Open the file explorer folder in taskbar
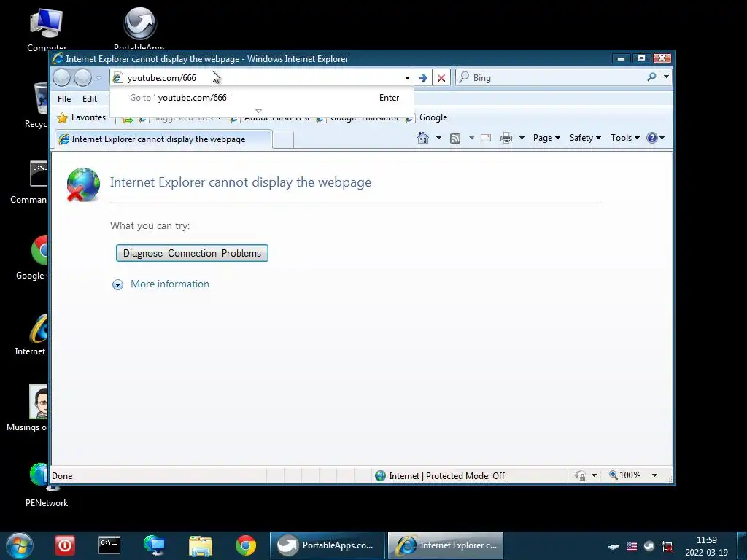Screen dimensions: 747x560 coord(201,546)
